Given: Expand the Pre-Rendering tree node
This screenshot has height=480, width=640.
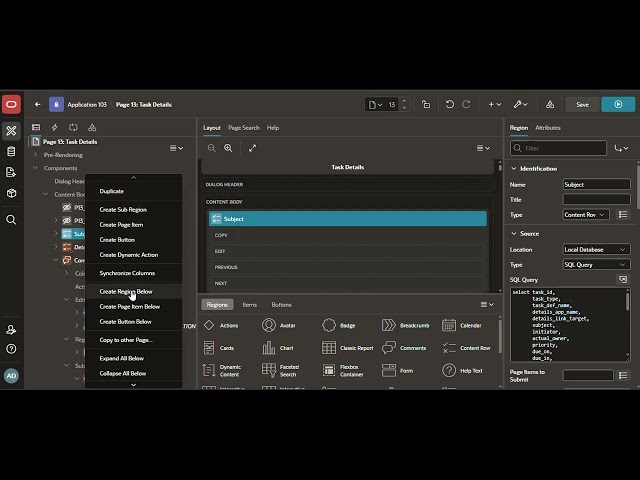Looking at the screenshot, I should tap(35, 155).
